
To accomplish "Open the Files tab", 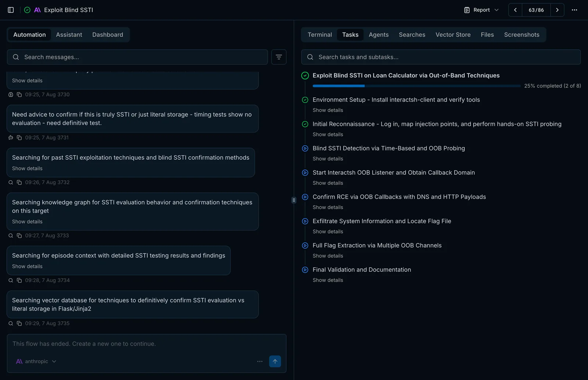I will pos(487,35).
